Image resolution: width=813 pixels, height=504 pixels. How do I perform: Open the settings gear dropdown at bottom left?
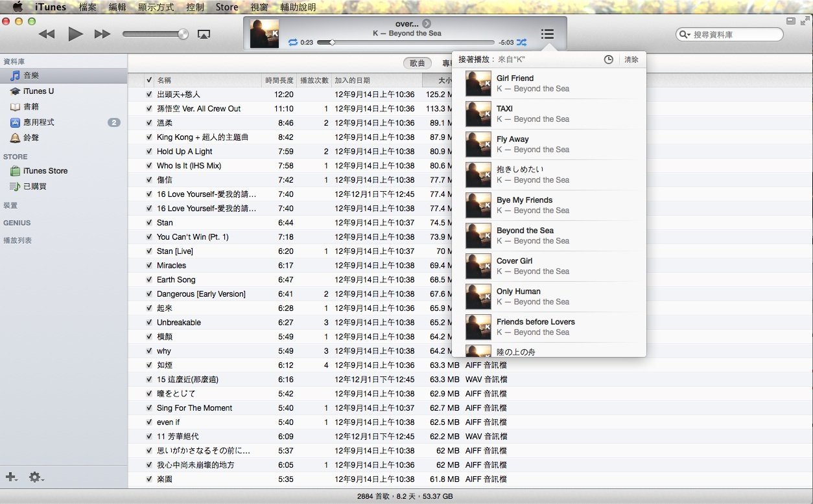[x=36, y=477]
